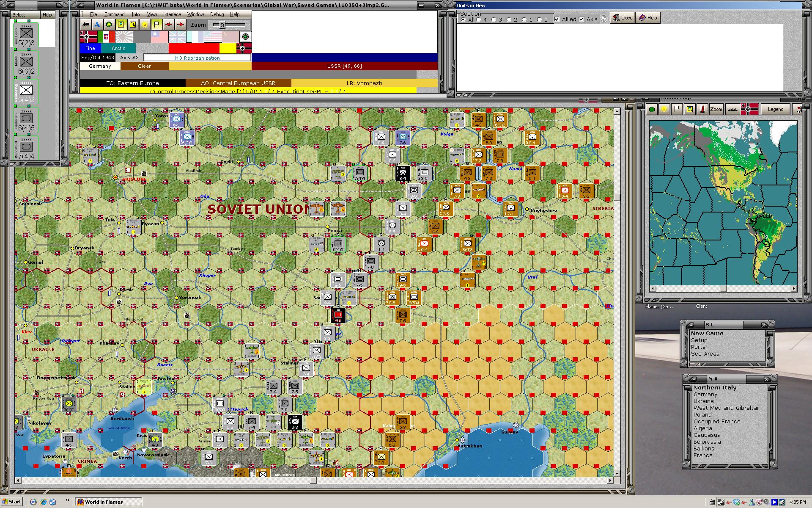Click the yellow stacked-units toolbar icon
Viewport: 812px width, 508px height.
(133, 25)
